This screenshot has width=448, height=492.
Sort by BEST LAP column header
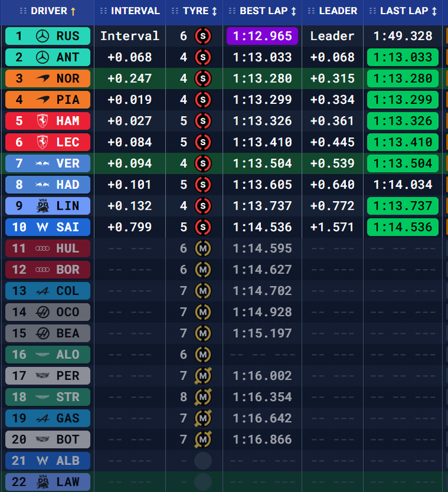pos(262,11)
